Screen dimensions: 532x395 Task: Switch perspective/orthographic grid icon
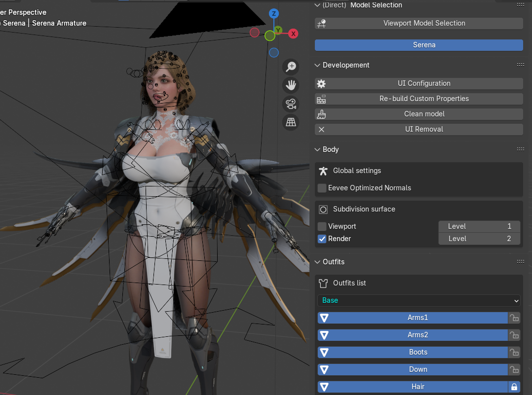(x=291, y=122)
